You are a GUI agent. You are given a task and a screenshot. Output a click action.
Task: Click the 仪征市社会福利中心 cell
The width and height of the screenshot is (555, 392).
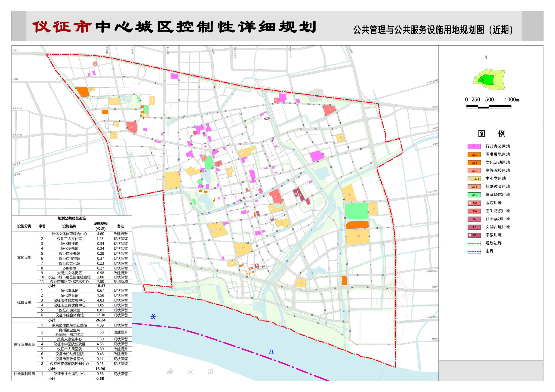pos(69,374)
